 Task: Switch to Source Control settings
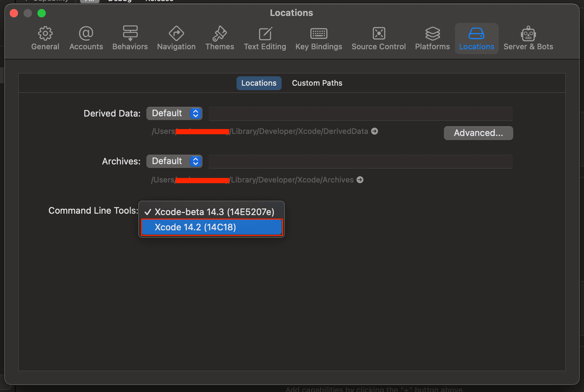click(x=378, y=38)
